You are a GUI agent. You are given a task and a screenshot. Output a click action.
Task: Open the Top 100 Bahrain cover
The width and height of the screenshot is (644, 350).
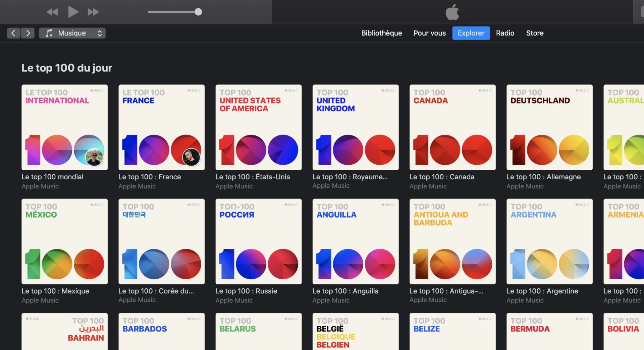pos(65,332)
